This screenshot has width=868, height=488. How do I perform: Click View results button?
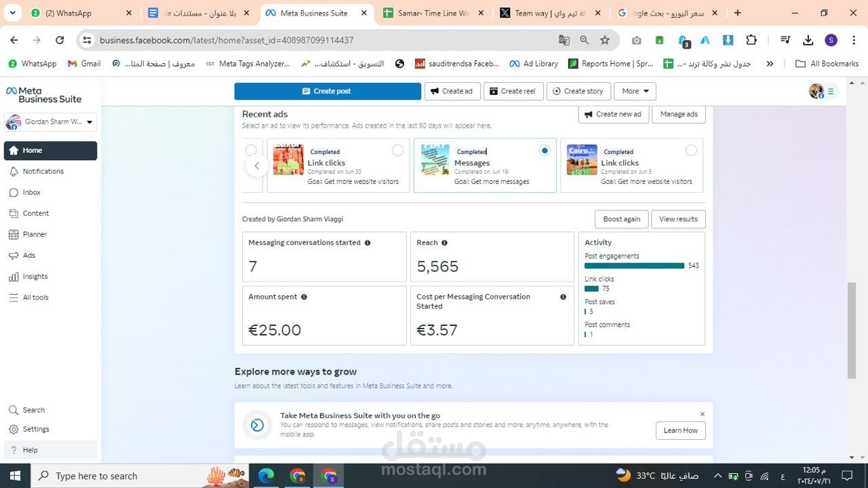tap(678, 219)
